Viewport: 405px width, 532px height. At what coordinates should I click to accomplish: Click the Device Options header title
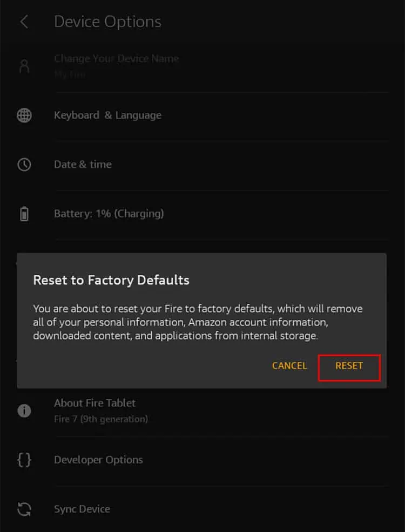tap(107, 22)
